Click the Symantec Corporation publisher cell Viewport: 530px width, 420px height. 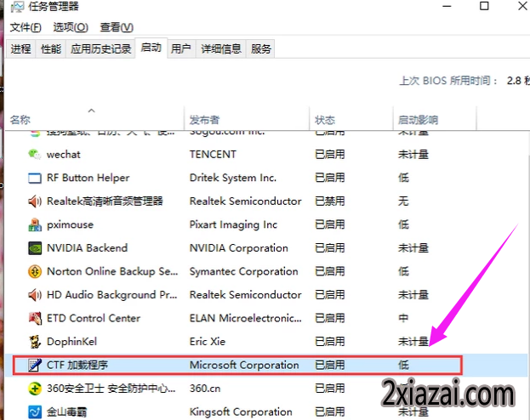coord(243,271)
